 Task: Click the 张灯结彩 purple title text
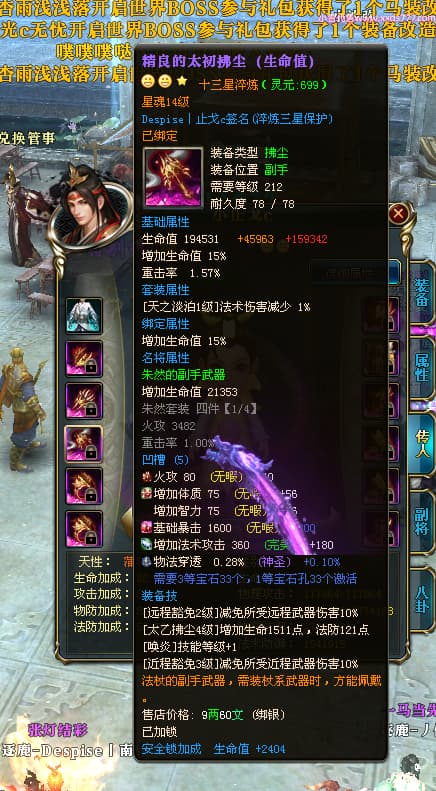(59, 729)
